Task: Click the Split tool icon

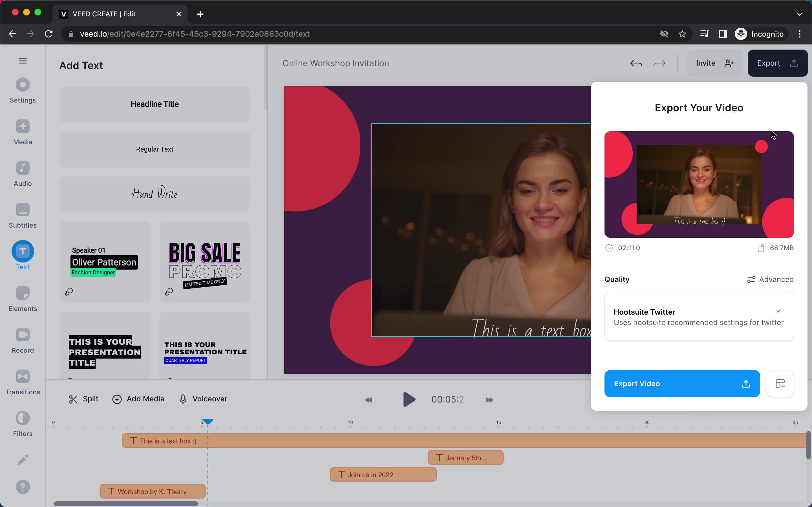Action: tap(72, 399)
